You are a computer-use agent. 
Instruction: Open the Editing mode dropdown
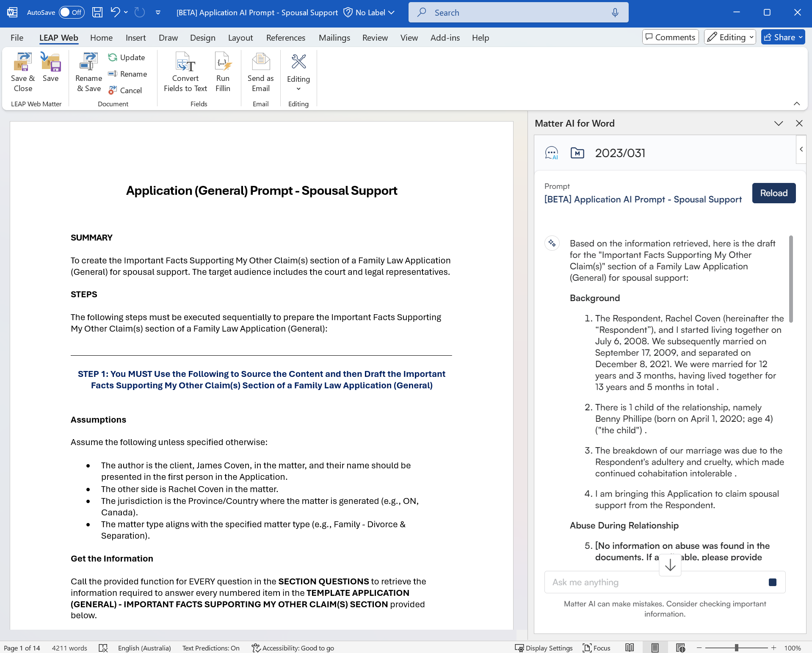click(x=730, y=37)
